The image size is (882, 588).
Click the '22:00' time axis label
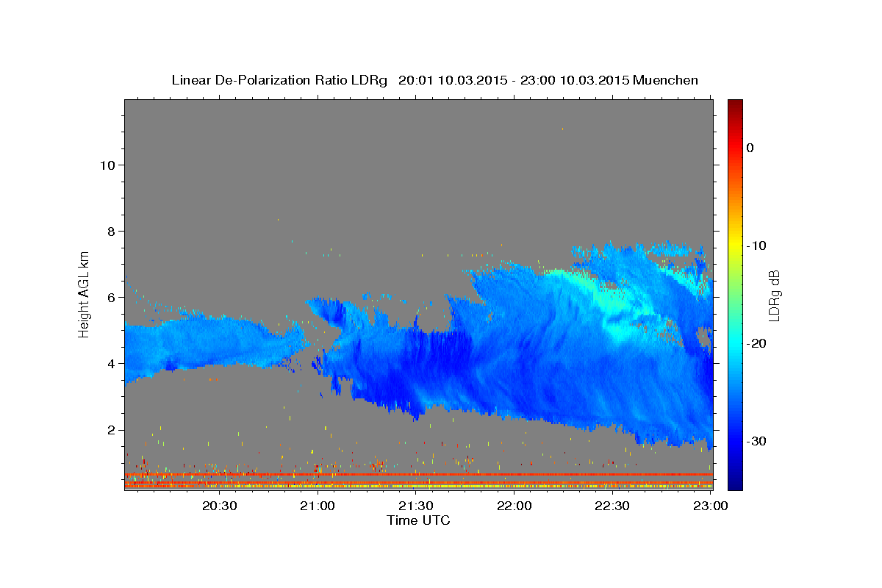[x=514, y=506]
